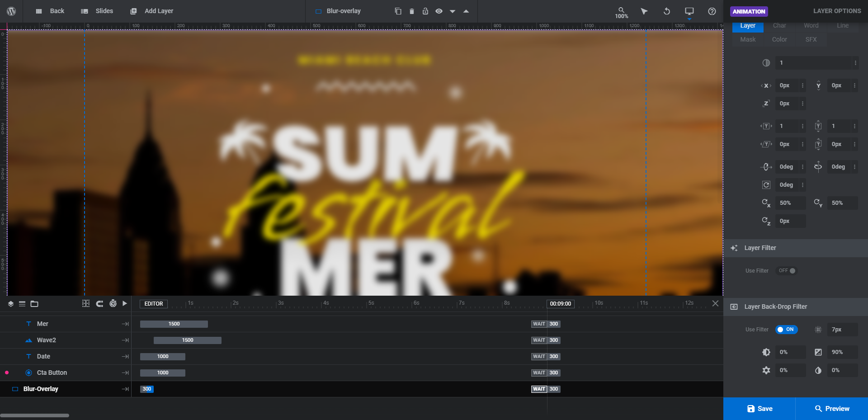The image size is (868, 420).
Task: Close the timeline panel with X
Action: pyautogui.click(x=715, y=303)
